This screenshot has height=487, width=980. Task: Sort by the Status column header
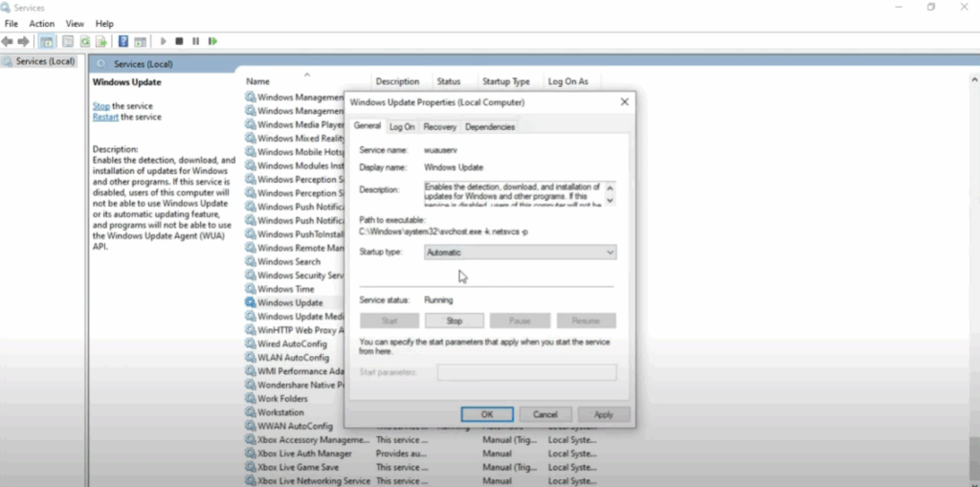(x=449, y=81)
